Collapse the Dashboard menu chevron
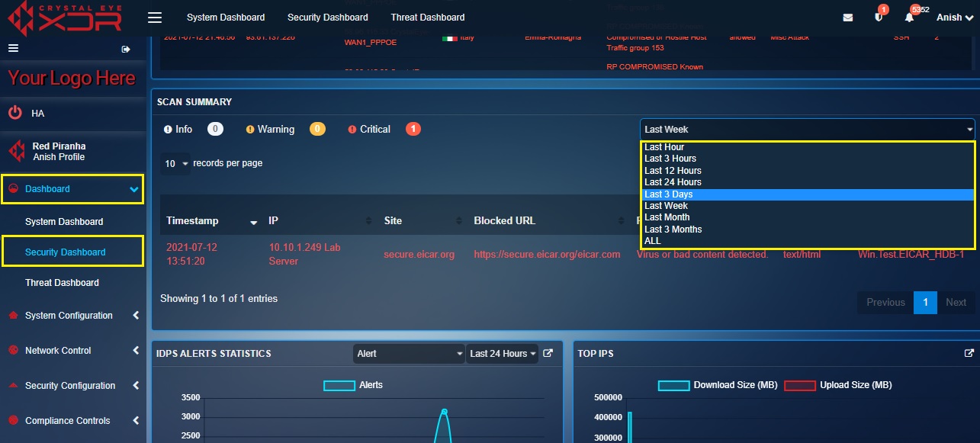Screen dimensions: 980x443 tap(134, 189)
